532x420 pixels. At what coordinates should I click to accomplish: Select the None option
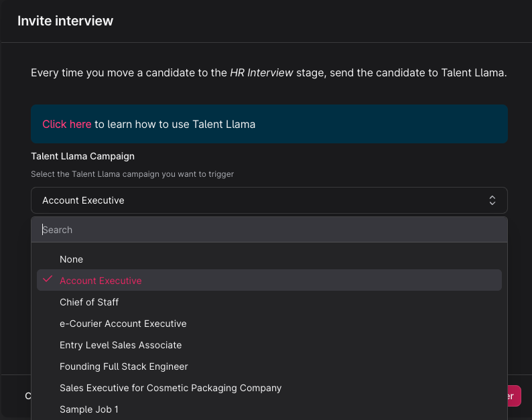[x=269, y=259]
